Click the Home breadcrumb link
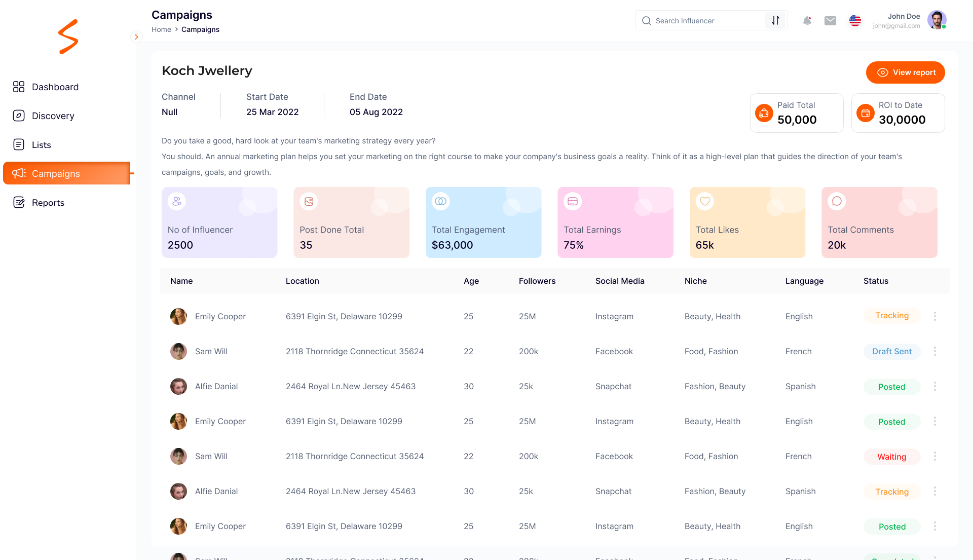 coord(161,29)
